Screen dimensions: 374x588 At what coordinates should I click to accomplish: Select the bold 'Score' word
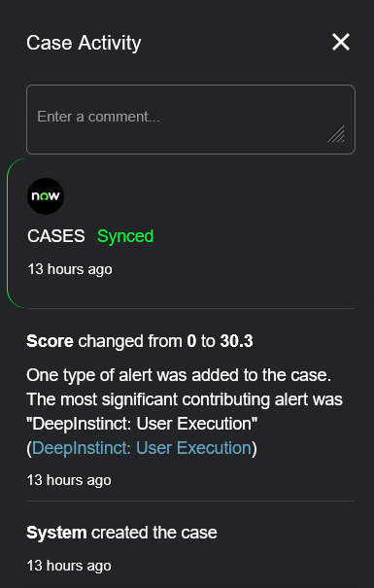50,341
